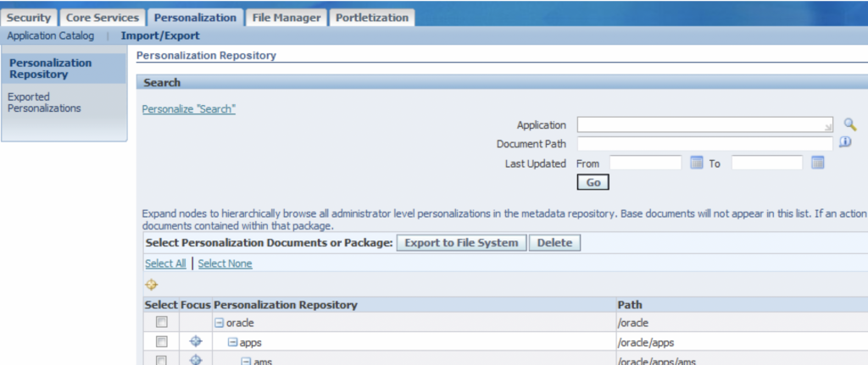868x365 pixels.
Task: Click the Document Path info icon
Action: pyautogui.click(x=844, y=143)
